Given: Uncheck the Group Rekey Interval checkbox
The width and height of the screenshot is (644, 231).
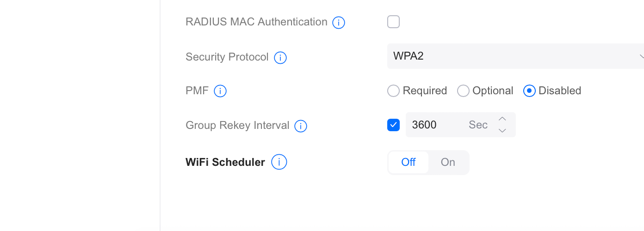Looking at the screenshot, I should click(393, 125).
